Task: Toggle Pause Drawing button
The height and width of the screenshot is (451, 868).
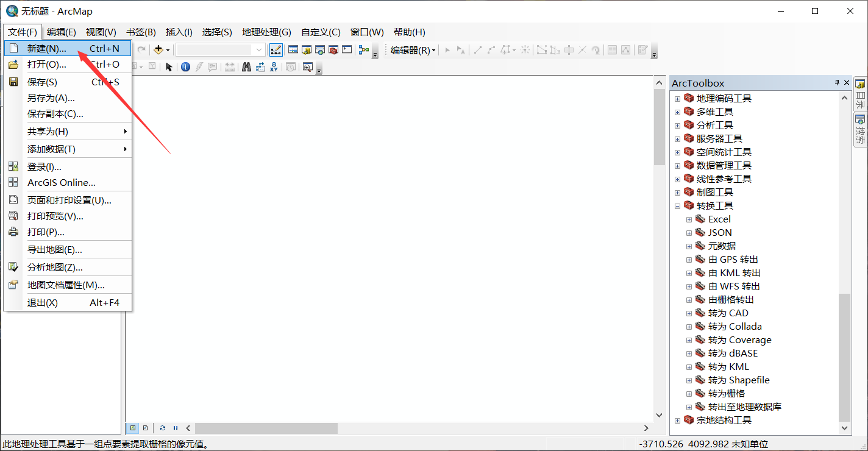Action: coord(176,428)
